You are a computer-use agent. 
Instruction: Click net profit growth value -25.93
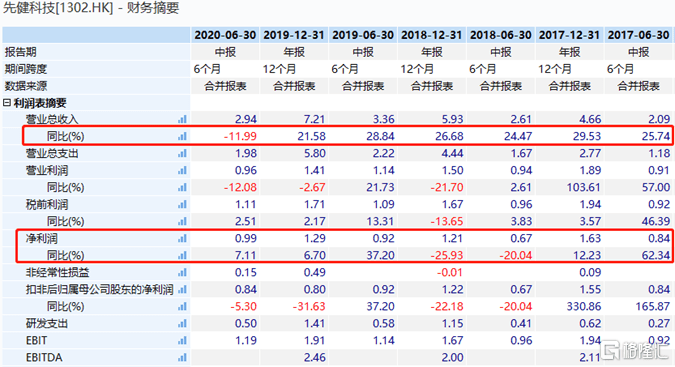coord(447,256)
